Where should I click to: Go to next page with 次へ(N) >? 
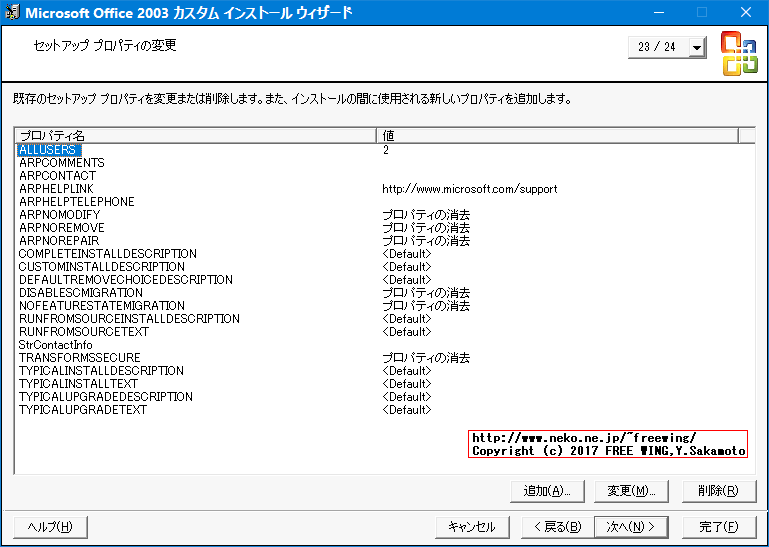click(631, 527)
